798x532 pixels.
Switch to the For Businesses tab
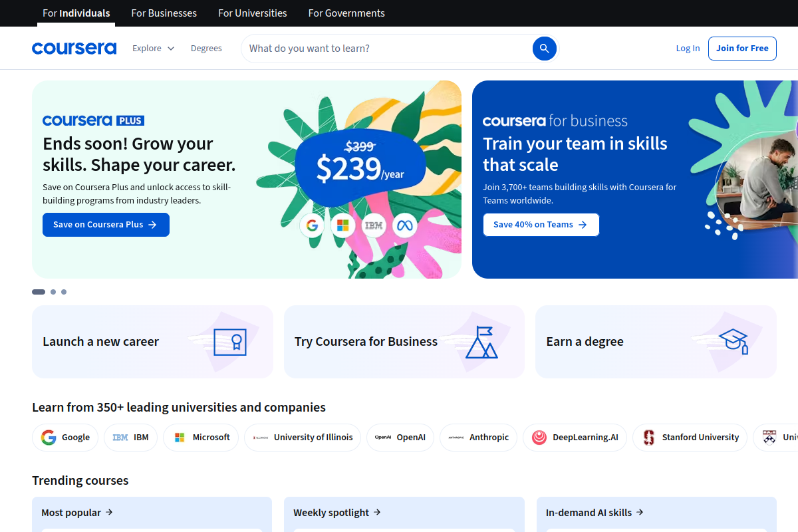point(164,13)
